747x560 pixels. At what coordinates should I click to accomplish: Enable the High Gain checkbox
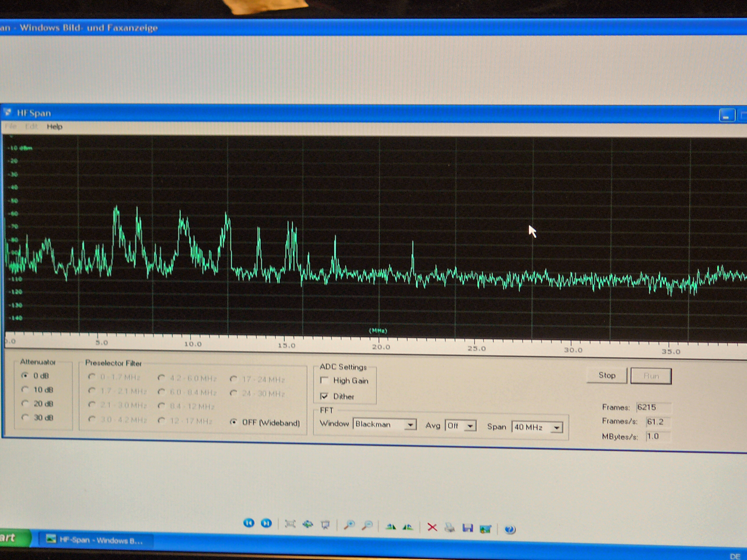point(324,381)
